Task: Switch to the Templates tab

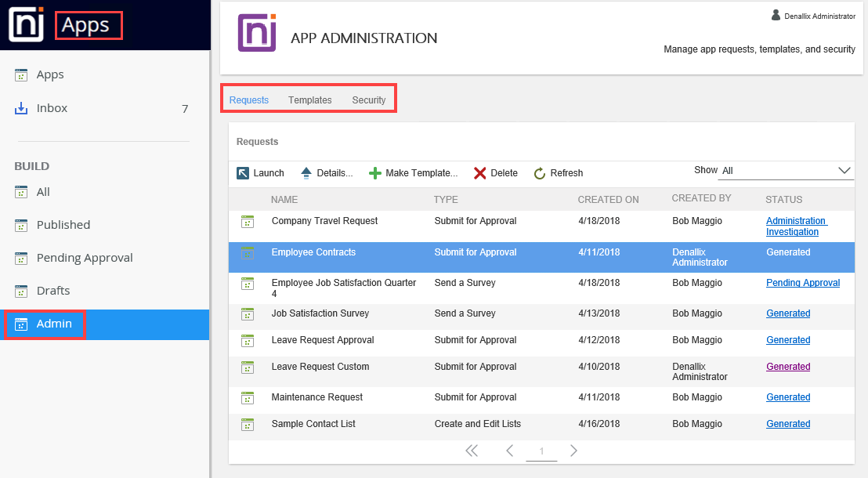Action: (x=309, y=100)
